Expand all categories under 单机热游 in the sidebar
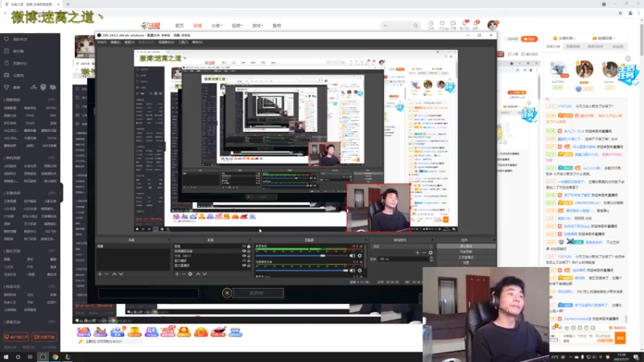This screenshot has width=644, height=362. [x=52, y=158]
